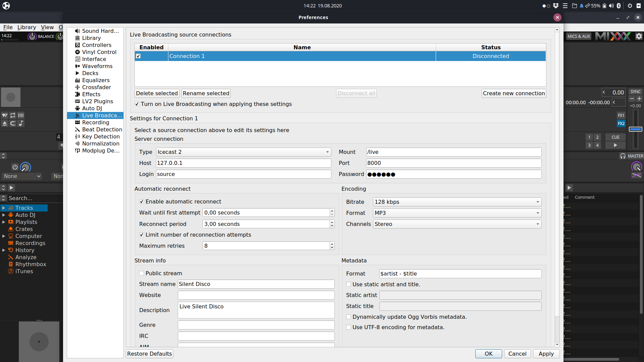The height and width of the screenshot is (362, 644).
Task: Click the master volume fader handle
Action: [635, 129]
